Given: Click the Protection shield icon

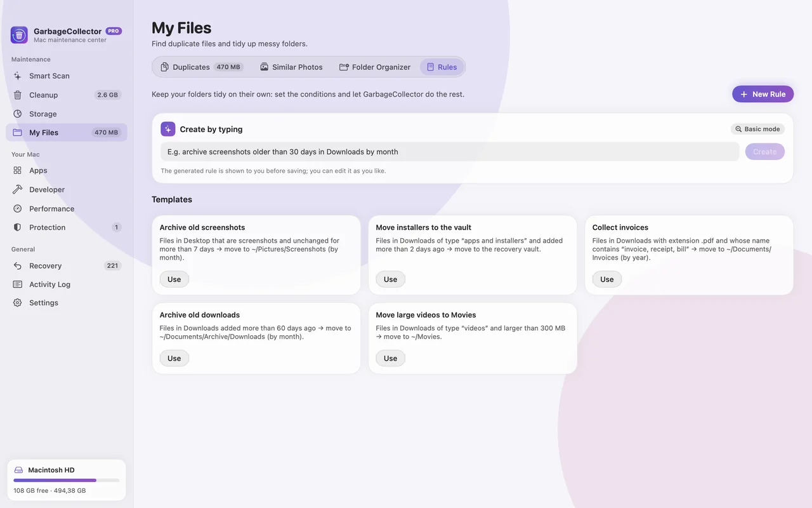Looking at the screenshot, I should pyautogui.click(x=18, y=227).
